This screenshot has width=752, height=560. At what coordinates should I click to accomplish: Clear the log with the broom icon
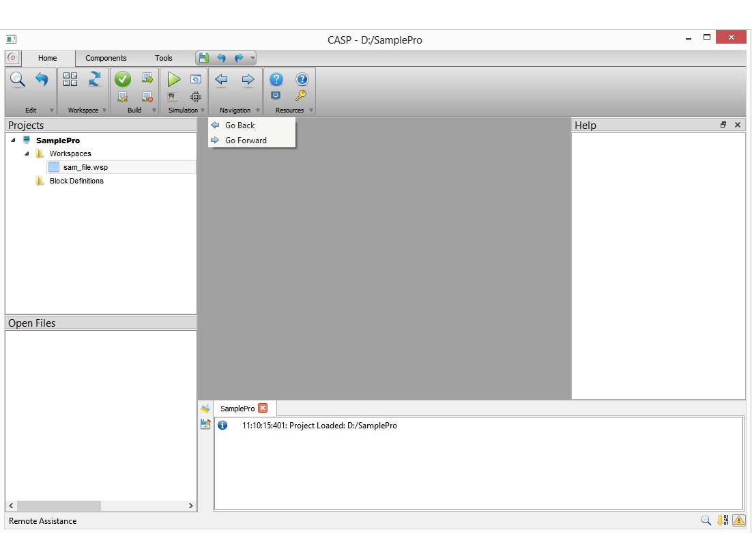tap(205, 409)
